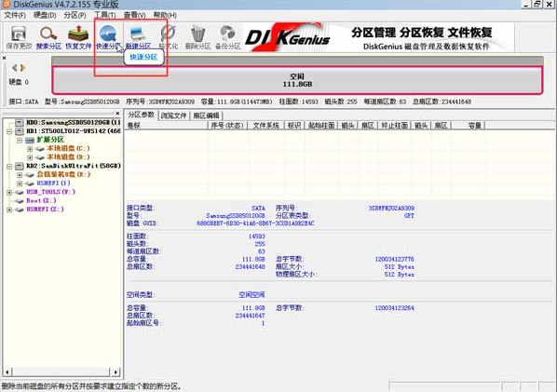Click the serial number 3SBWFKJ02A9309 value
The image size is (557, 392).
391,209
